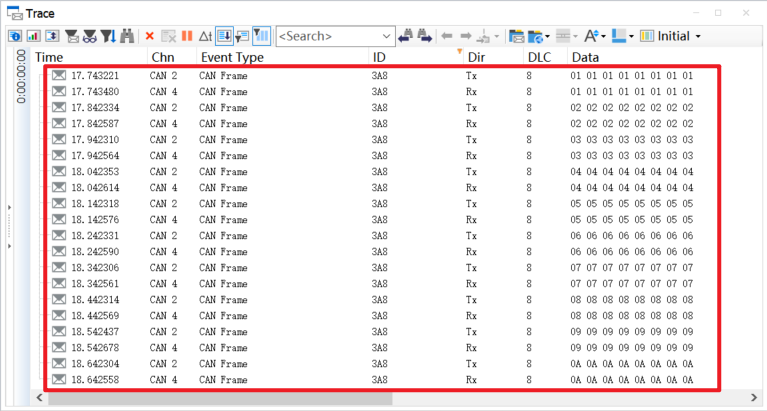Toggle the auto-scroll down-arrow list icon

click(225, 36)
